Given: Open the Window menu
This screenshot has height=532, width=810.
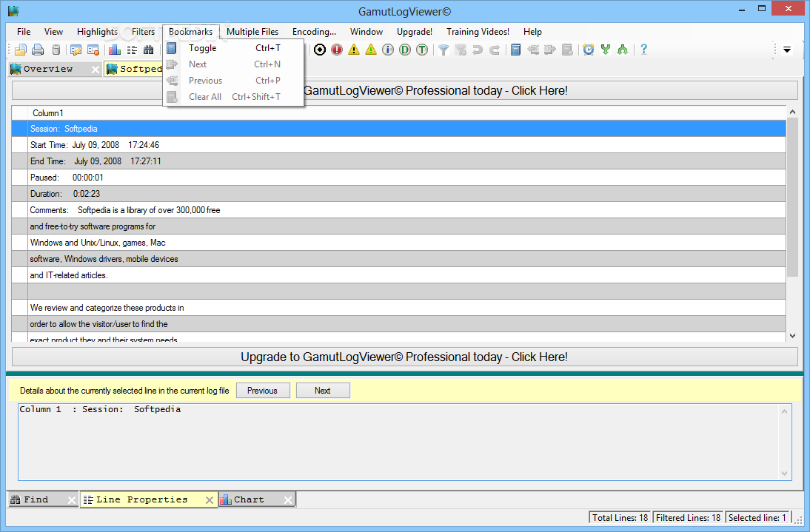Looking at the screenshot, I should pyautogui.click(x=366, y=32).
